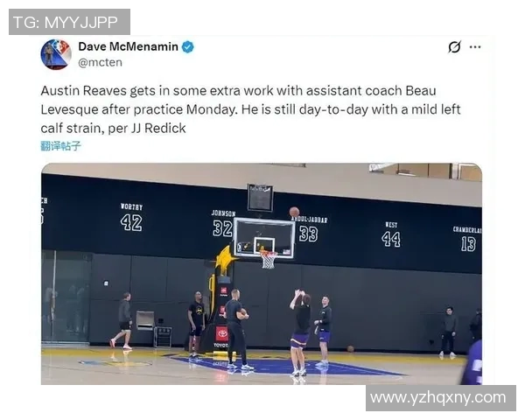The width and height of the screenshot is (525, 420).
Task: Click the www.yzhqxny.com watermark banner
Action: (x=441, y=398)
